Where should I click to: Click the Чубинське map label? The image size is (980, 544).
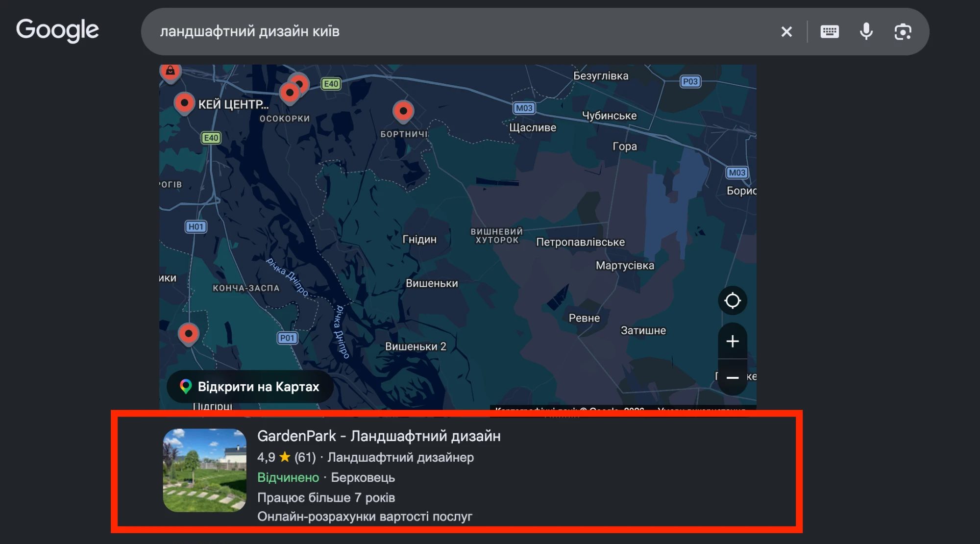click(610, 116)
